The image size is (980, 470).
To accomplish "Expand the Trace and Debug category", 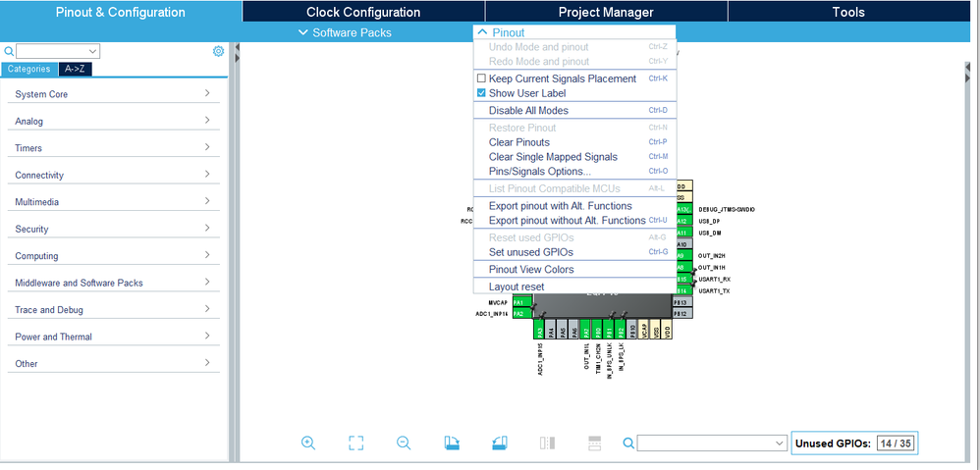I will click(x=113, y=309).
